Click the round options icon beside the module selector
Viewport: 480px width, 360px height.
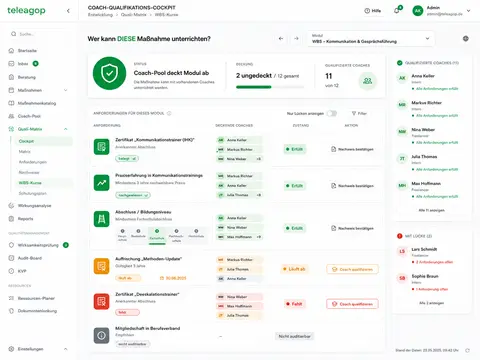tap(466, 39)
